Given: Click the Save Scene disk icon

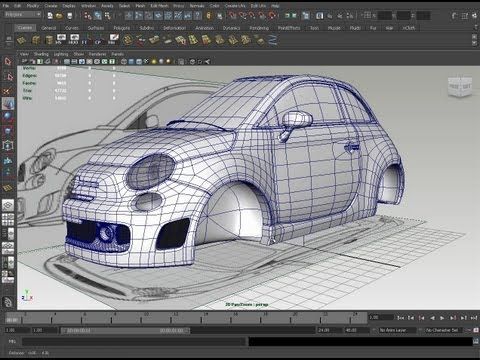Looking at the screenshot, I should [x=70, y=15].
